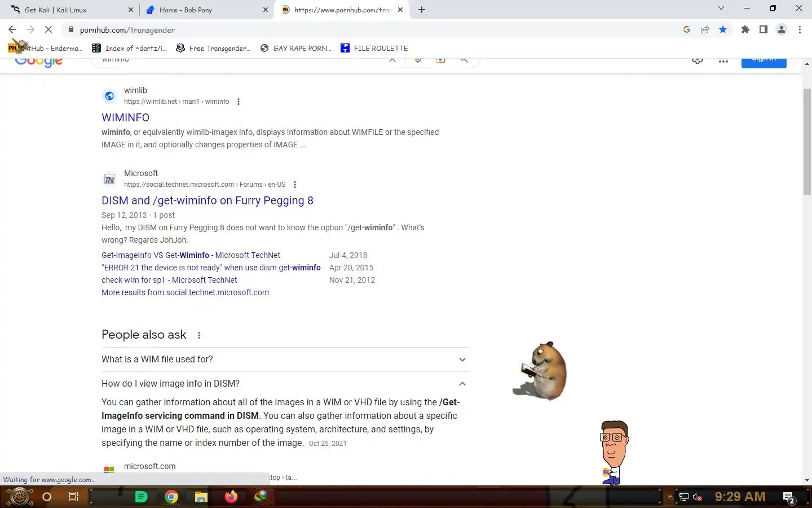Image resolution: width=812 pixels, height=508 pixels.
Task: Stop loading the current page
Action: [48, 29]
